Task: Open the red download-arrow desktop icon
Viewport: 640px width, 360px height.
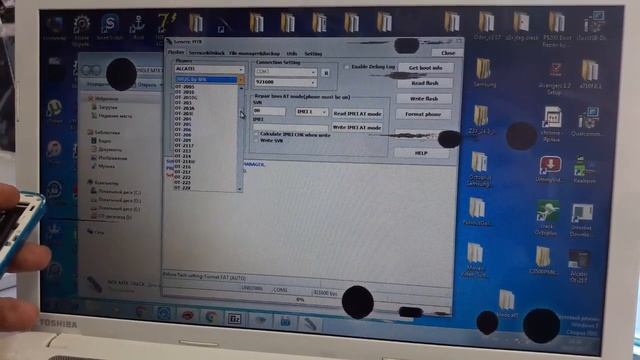Action: point(549,168)
